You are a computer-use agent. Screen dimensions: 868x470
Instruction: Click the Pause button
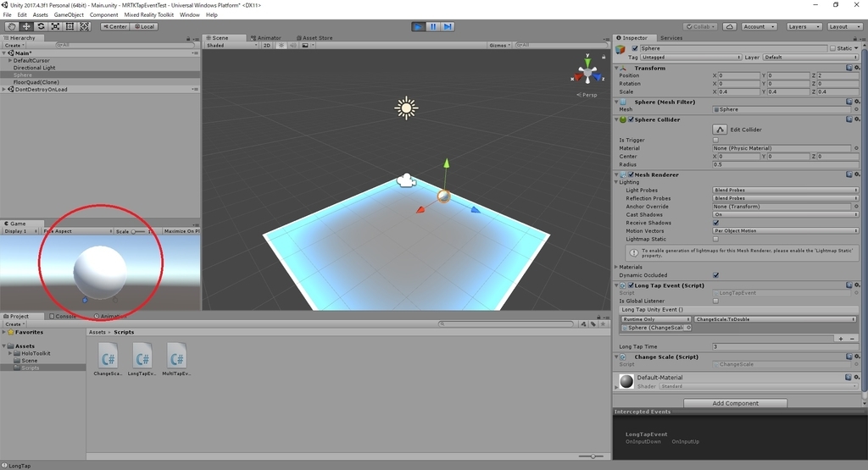pyautogui.click(x=433, y=26)
